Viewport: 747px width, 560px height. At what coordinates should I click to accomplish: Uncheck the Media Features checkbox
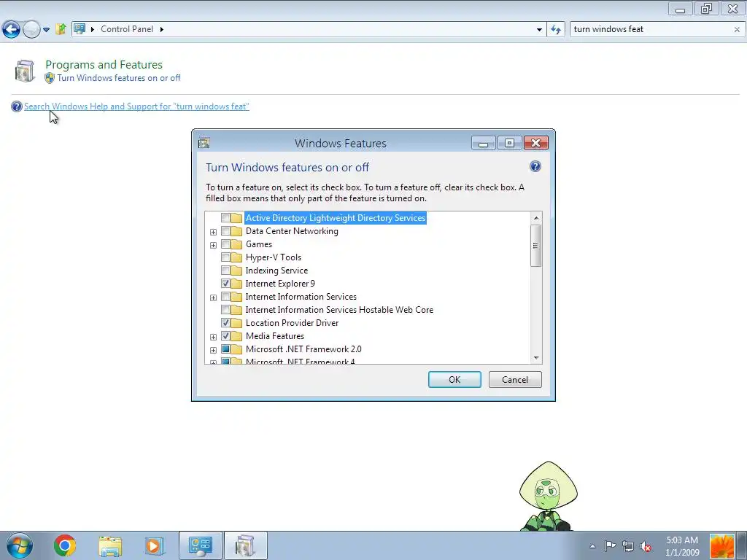(x=226, y=335)
